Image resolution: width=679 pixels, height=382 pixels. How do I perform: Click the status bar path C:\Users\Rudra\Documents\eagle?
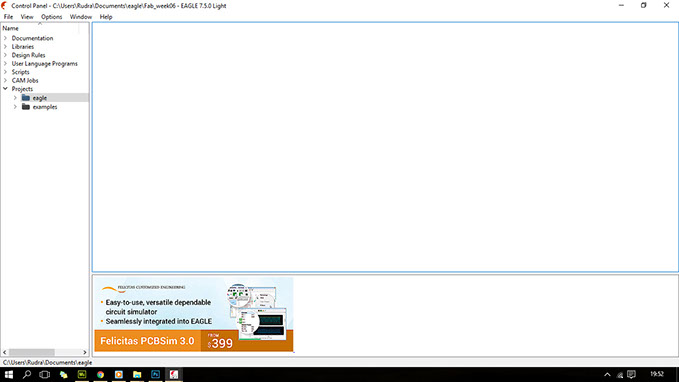click(48, 363)
